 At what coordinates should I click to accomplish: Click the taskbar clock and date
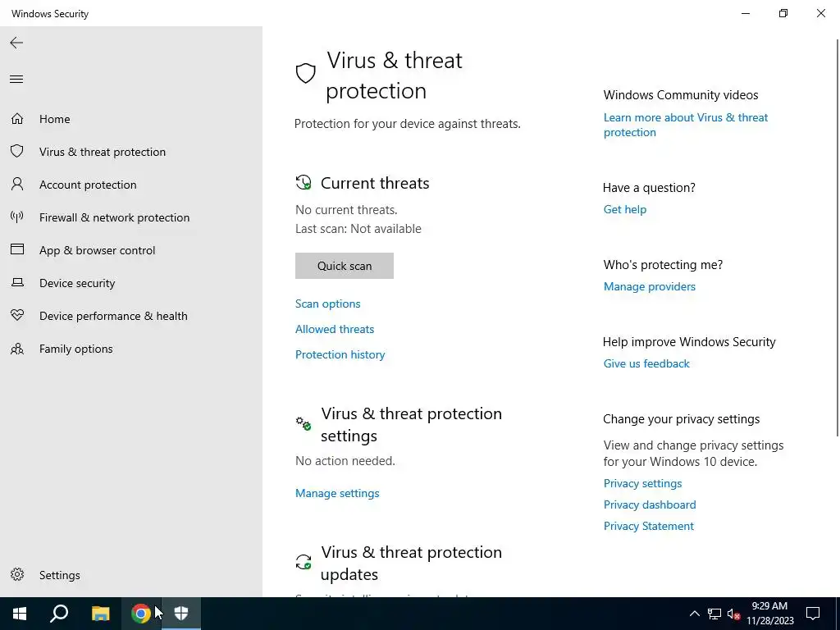click(x=770, y=614)
